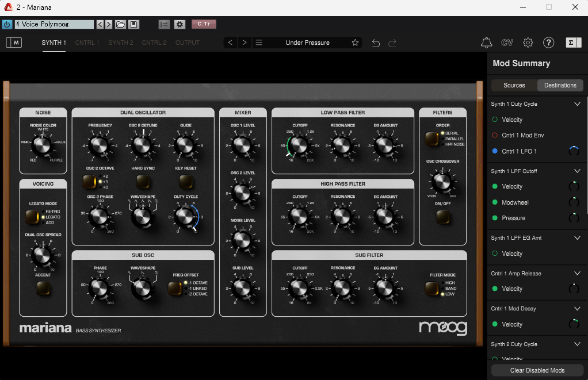Click Modwheel modulation amount dial
Image resolution: width=588 pixels, height=380 pixels.
click(574, 202)
